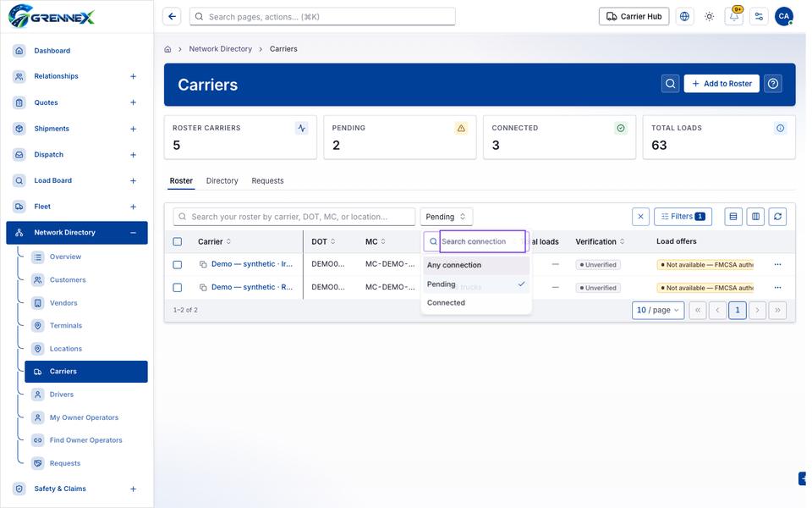Check the first Demo carrier row checkbox
812x508 pixels.
178,265
